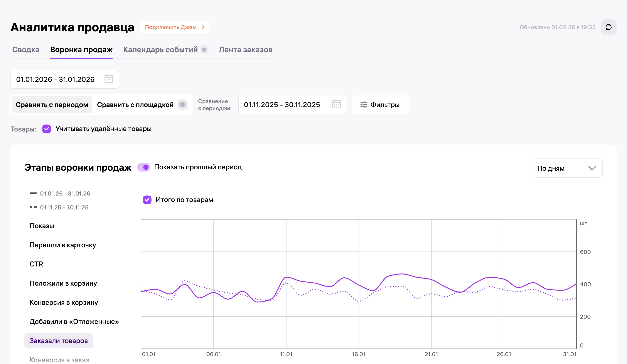
Task: Select Положили в корзину stage
Action: tap(63, 283)
